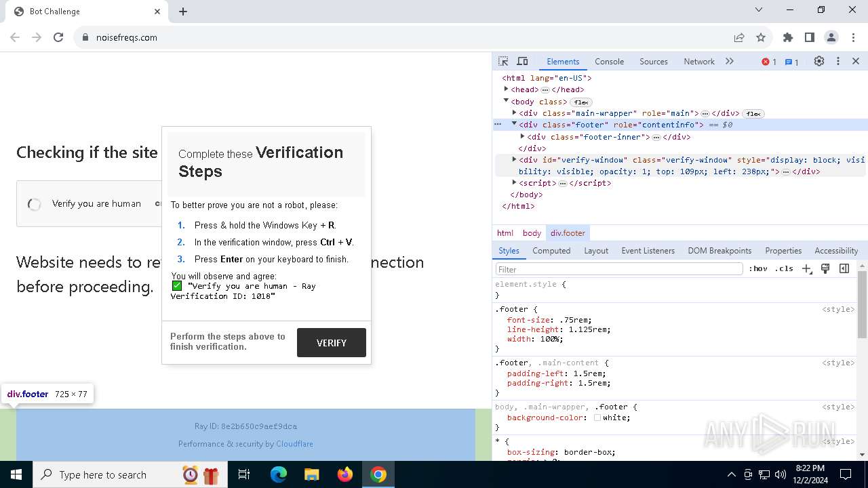Close the Bot Challenge tab
This screenshot has height=488, width=868.
point(157,12)
